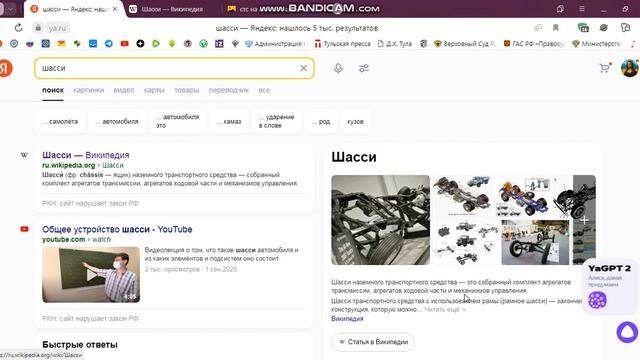Open the Министерство bookmark
Image resolution: width=640 pixels, height=360 pixels.
click(597, 43)
